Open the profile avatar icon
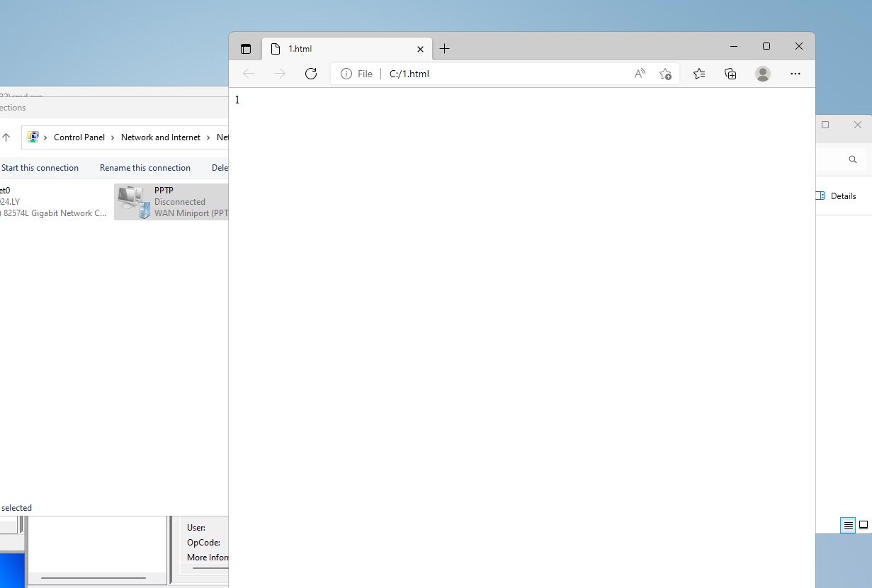 coord(763,74)
